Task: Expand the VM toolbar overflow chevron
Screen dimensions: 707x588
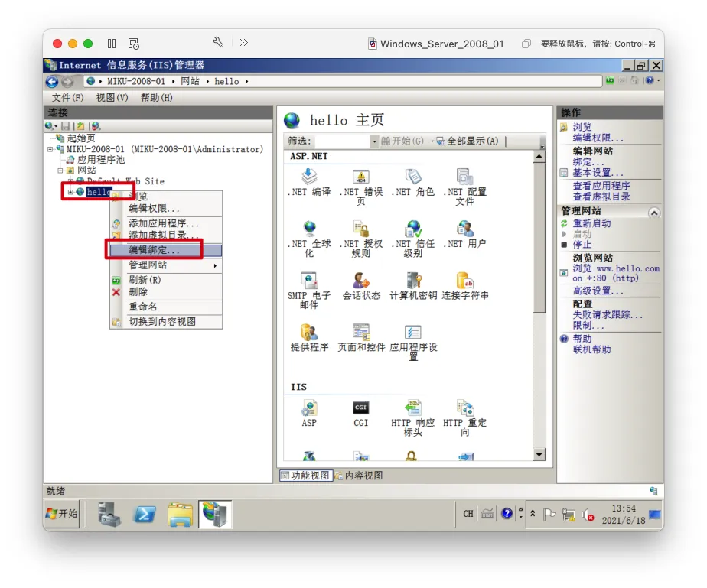Action: click(x=244, y=42)
